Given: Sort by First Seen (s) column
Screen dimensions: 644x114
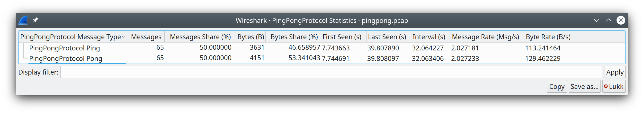Looking at the screenshot, I should click(x=342, y=37).
